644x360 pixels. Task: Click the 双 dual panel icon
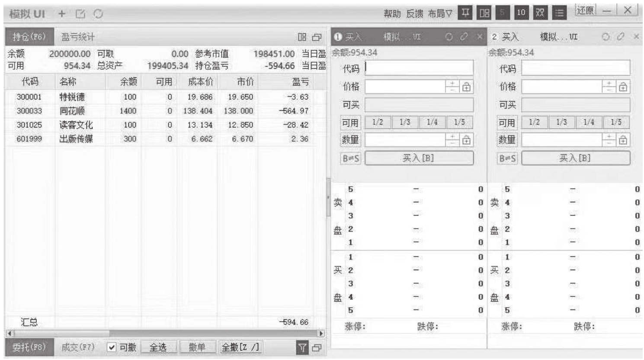coord(540,13)
